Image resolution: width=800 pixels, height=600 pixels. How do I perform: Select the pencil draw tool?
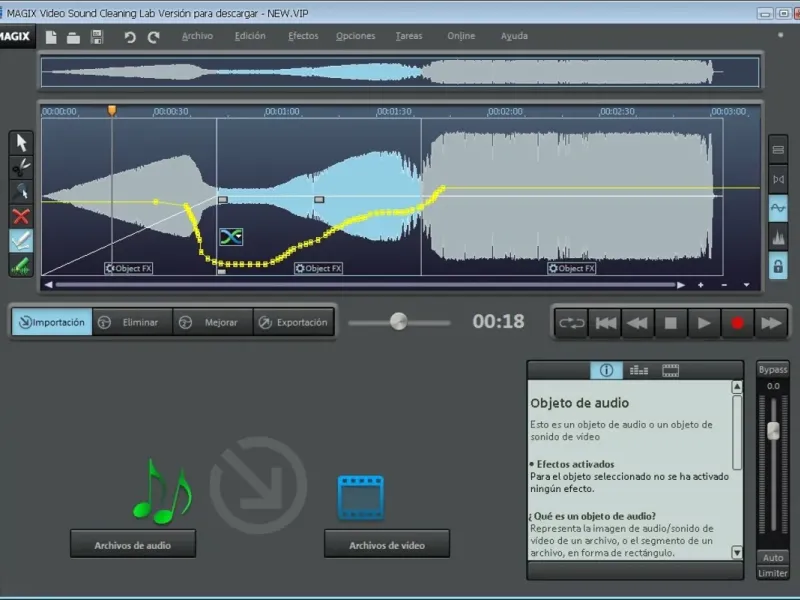21,241
